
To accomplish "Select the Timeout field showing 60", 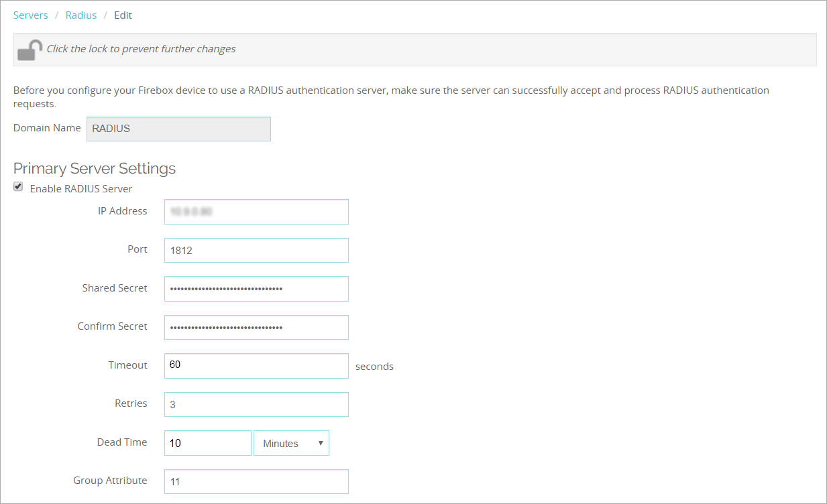I will pyautogui.click(x=256, y=365).
